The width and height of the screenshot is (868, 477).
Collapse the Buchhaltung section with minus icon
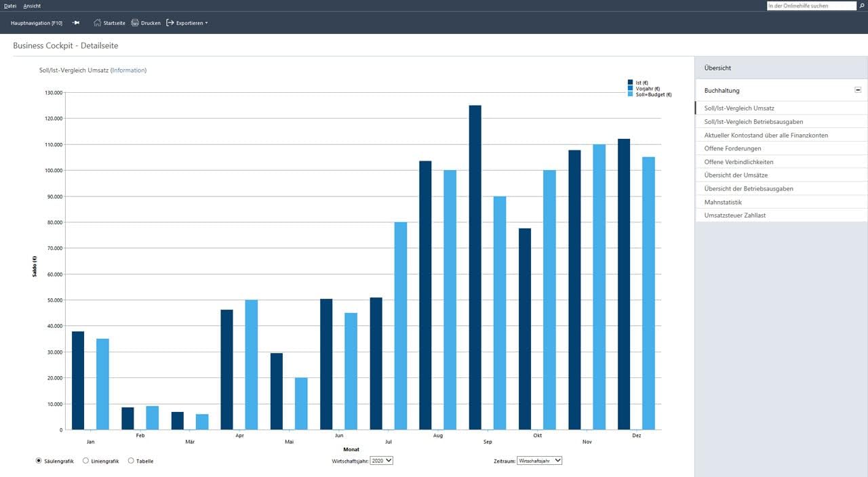[858, 90]
